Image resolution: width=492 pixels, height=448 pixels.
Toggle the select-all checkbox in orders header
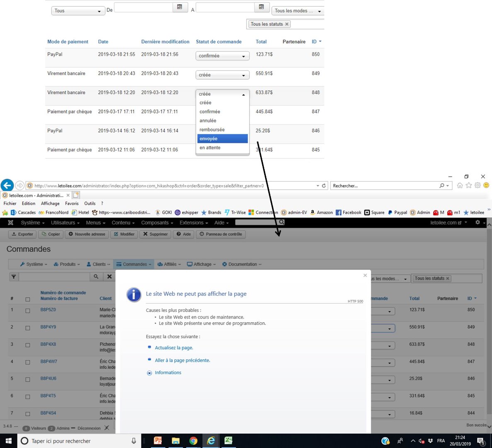click(28, 299)
